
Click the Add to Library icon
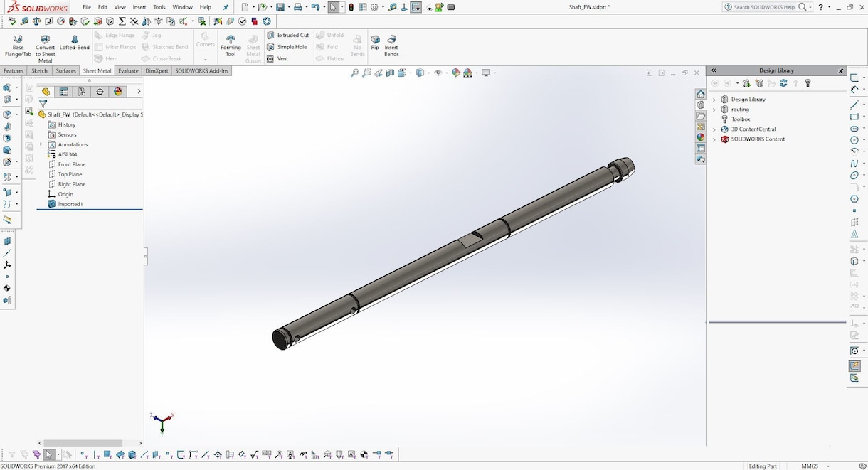(x=747, y=83)
